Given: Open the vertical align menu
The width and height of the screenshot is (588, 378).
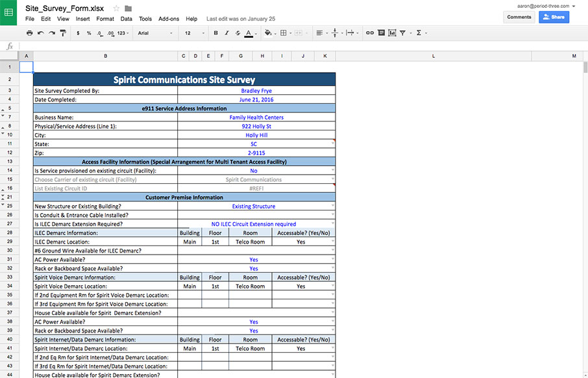Looking at the screenshot, I should click(337, 33).
